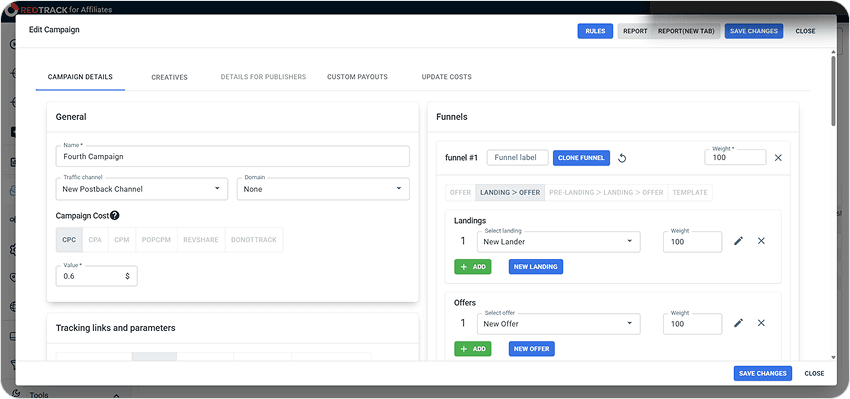
Task: Click CLOSE in the bottom bar
Action: pos(814,374)
